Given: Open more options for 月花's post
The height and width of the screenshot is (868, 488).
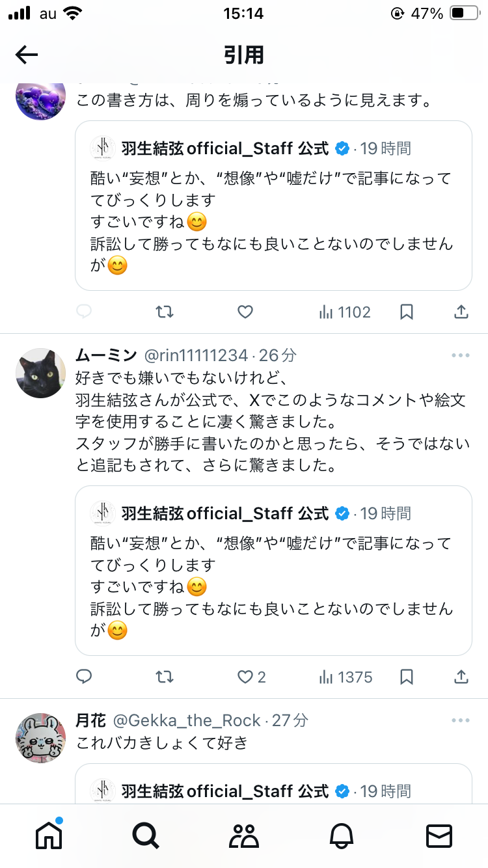Looking at the screenshot, I should (460, 720).
